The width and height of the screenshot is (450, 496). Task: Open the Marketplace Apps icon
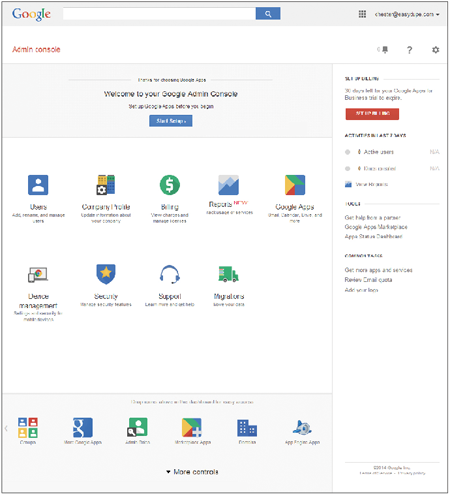(192, 427)
